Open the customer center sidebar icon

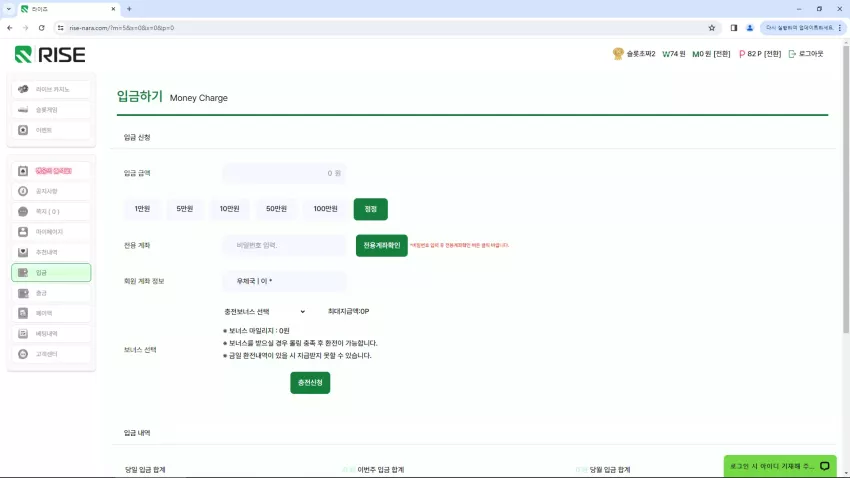click(23, 354)
